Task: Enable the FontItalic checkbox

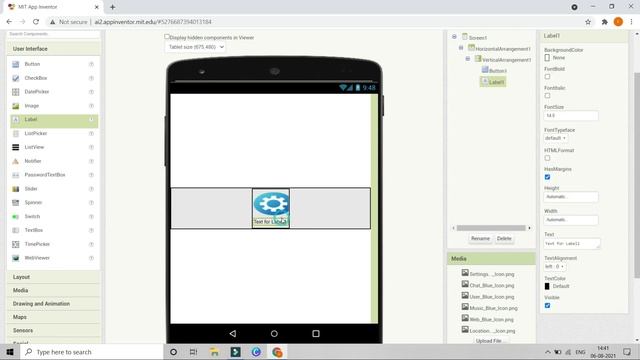Action: [x=547, y=96]
